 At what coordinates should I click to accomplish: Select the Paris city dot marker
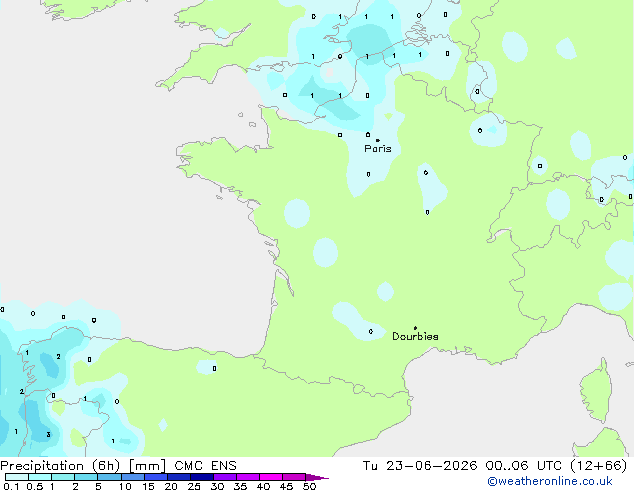click(378, 140)
